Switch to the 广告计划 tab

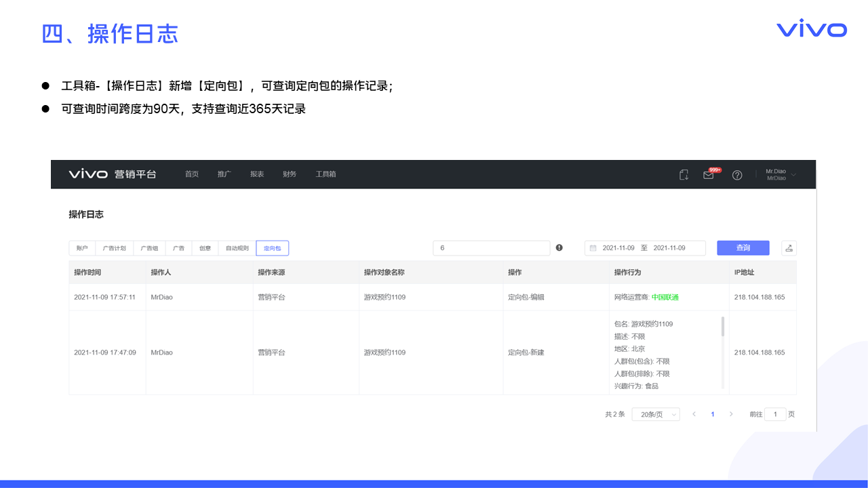[114, 248]
